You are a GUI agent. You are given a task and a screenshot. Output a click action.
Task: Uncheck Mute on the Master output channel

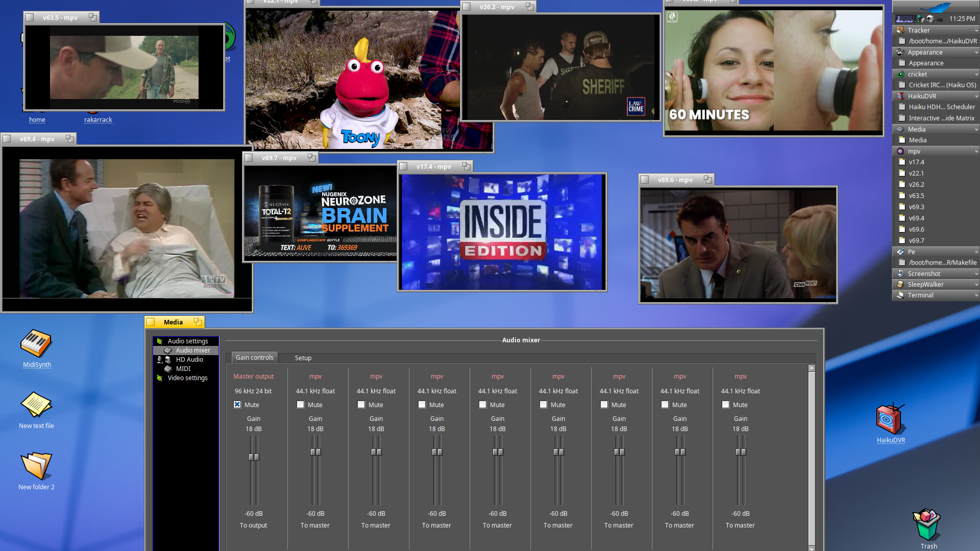tap(237, 405)
